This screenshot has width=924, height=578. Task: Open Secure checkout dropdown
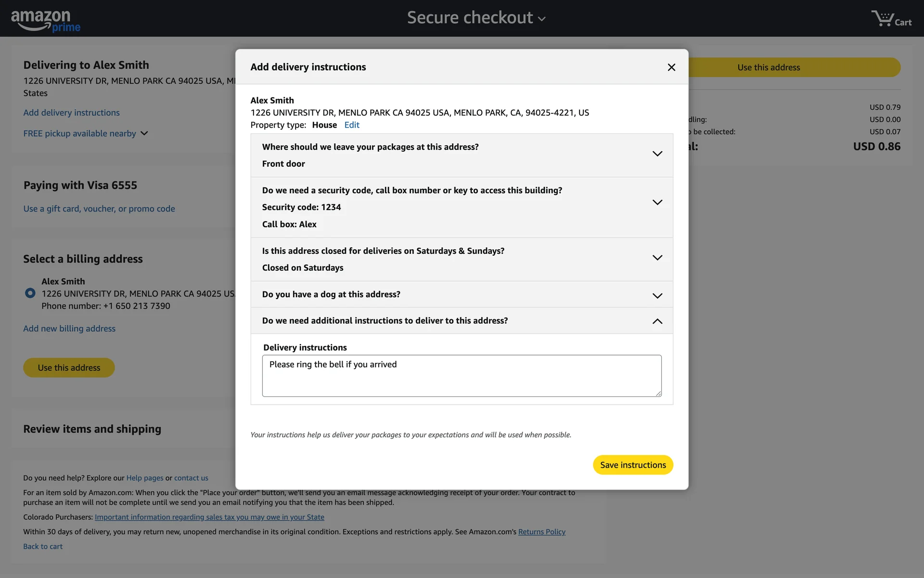click(476, 18)
